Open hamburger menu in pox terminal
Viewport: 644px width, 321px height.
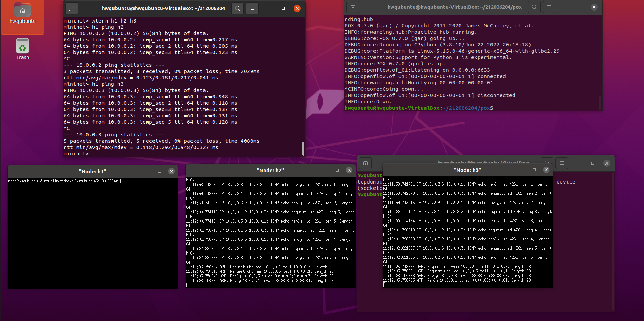[549, 7]
